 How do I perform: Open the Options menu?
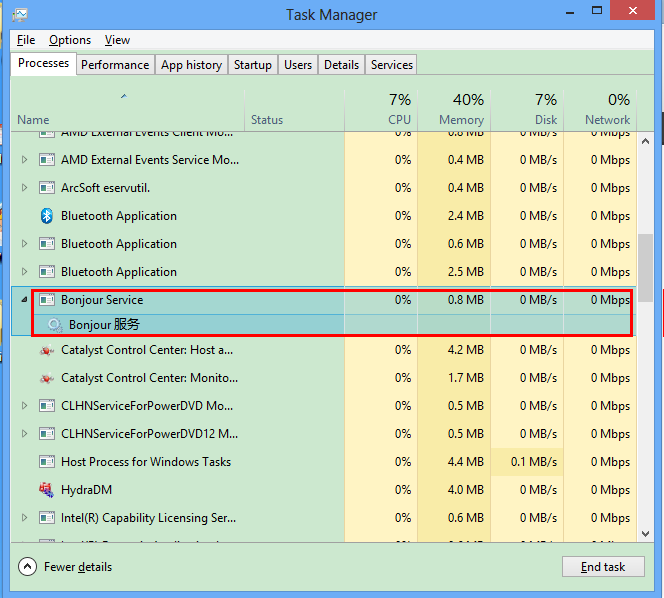click(70, 40)
